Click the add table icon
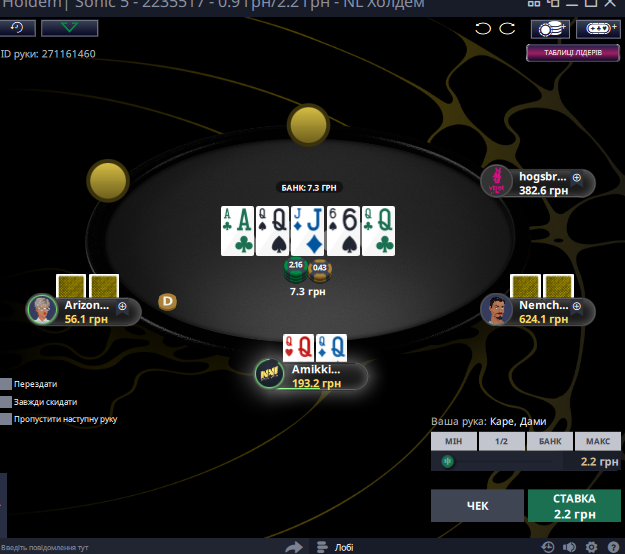Screen dimensions: 625x554 pos(599,29)
